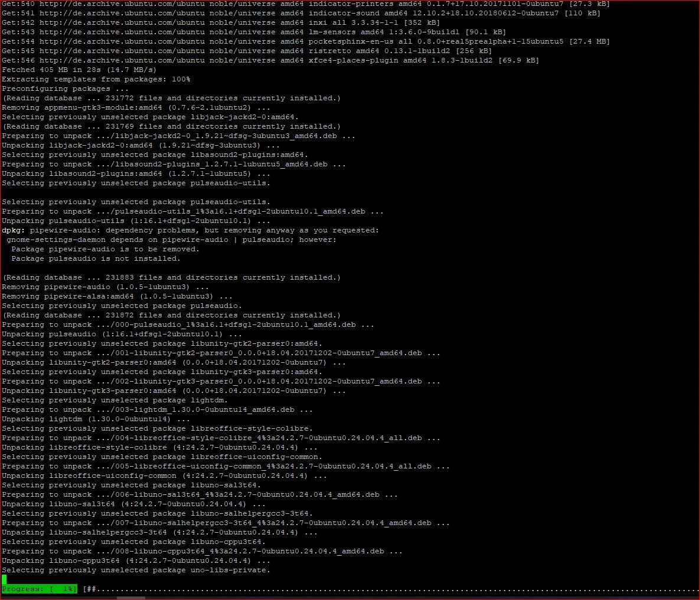
Task: Click 'Removing pipewire-audio (1.0.5-1ubuntu3)' line
Action: pos(106,287)
